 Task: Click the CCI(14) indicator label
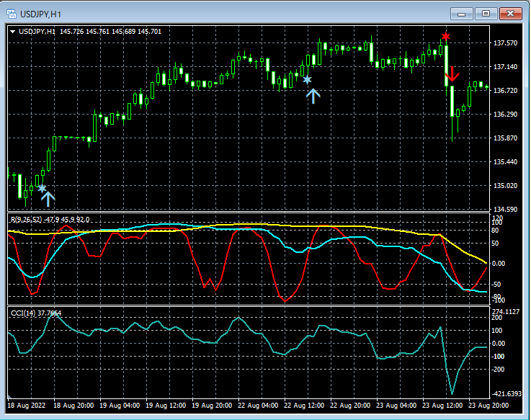coord(36,313)
